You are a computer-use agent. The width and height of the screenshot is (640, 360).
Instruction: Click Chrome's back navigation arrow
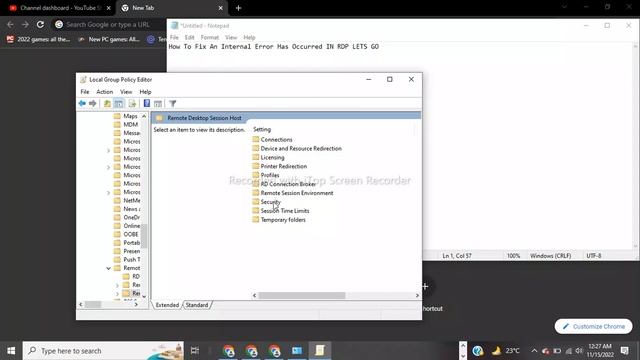(10, 24)
